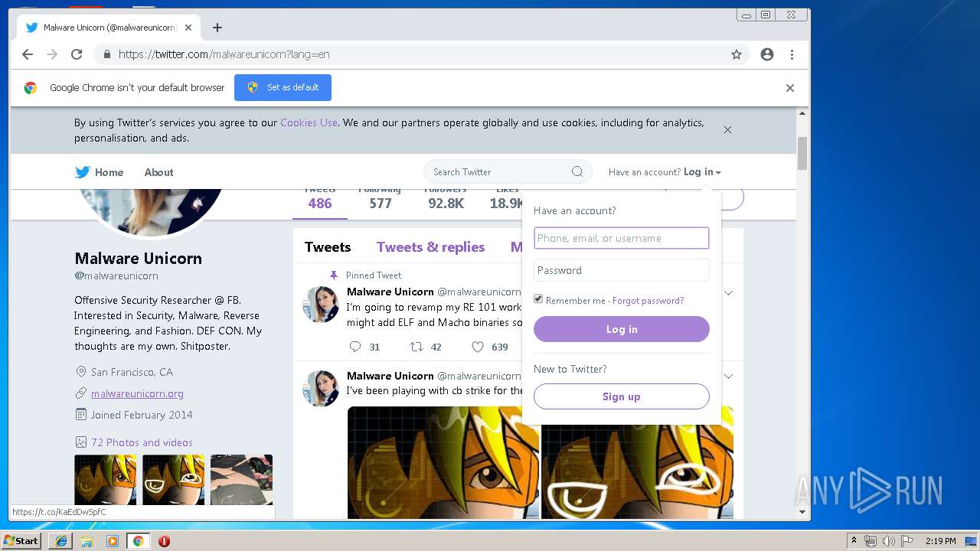Like the pinned tweet heart icon
980x551 pixels.
(478, 347)
